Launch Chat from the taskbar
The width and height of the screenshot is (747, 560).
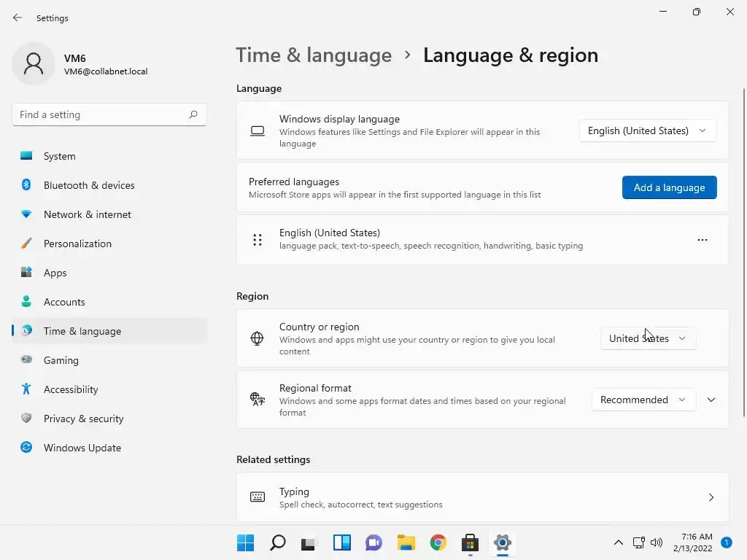point(374,542)
